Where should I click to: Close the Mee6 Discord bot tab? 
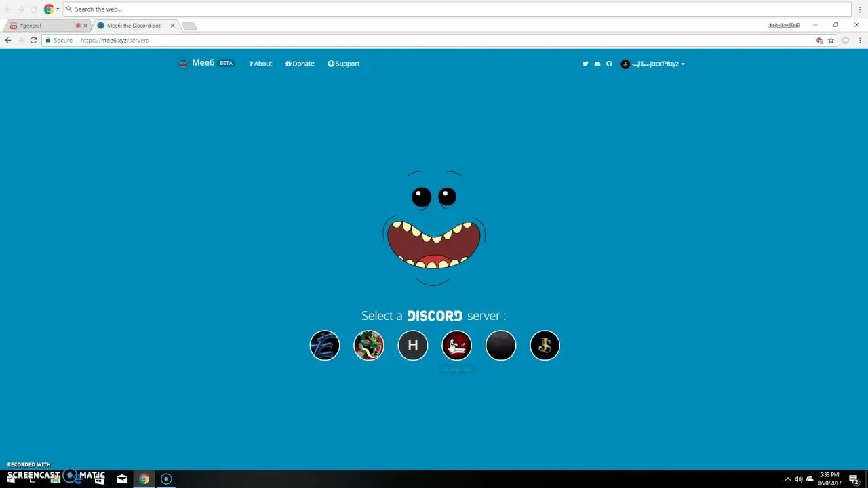point(172,26)
